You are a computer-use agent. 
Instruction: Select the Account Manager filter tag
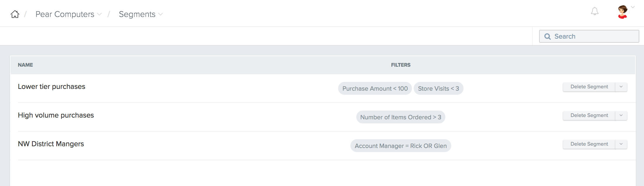coord(401,146)
